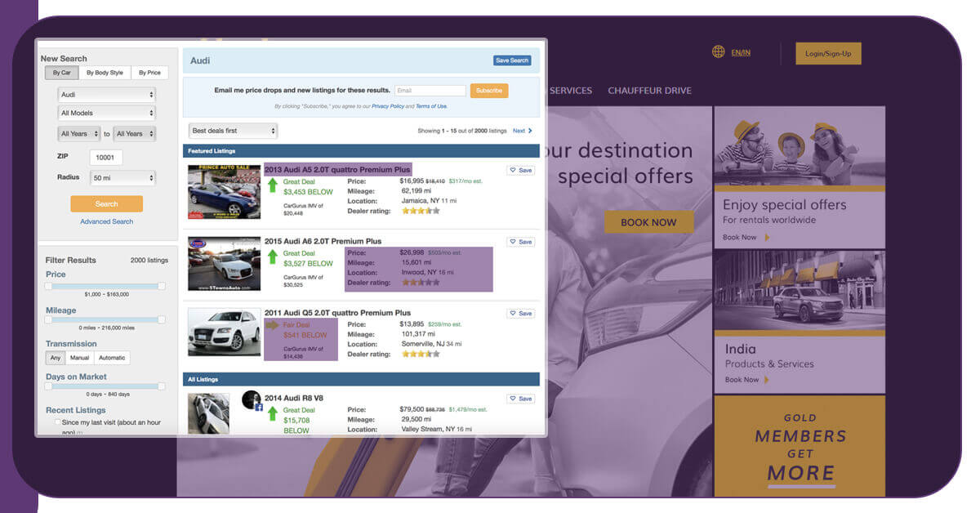This screenshot has height=513, width=980.
Task: Select Manual transmission option
Action: (80, 358)
